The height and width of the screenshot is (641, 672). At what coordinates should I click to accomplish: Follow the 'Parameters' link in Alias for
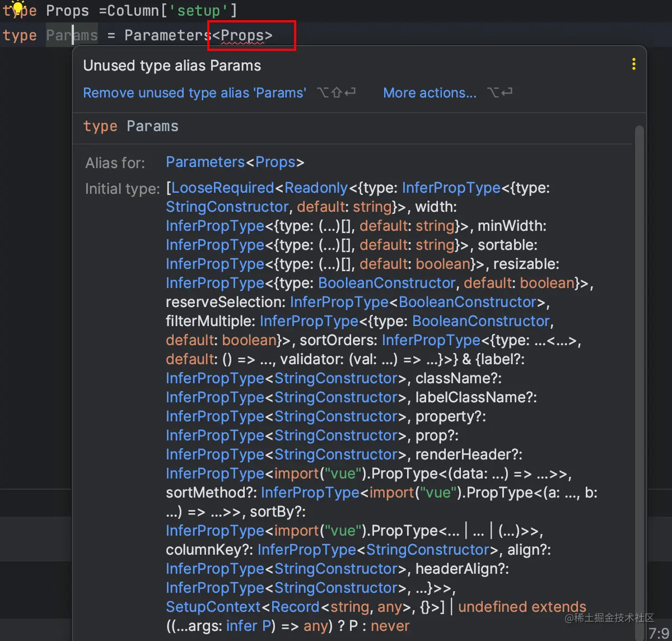point(206,162)
